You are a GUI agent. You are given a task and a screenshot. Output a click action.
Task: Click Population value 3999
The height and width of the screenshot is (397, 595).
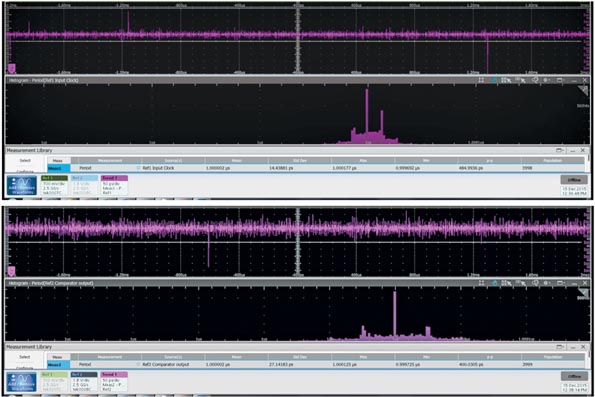pos(527,364)
